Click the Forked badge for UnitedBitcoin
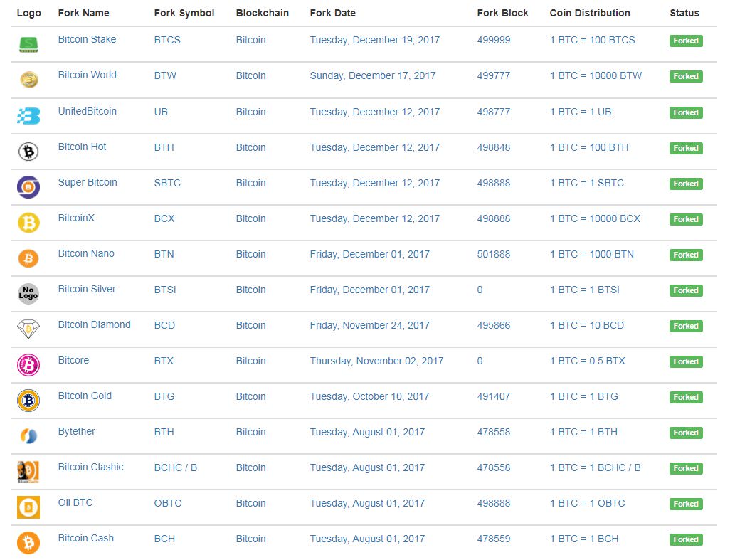This screenshot has height=560, width=730. (686, 112)
